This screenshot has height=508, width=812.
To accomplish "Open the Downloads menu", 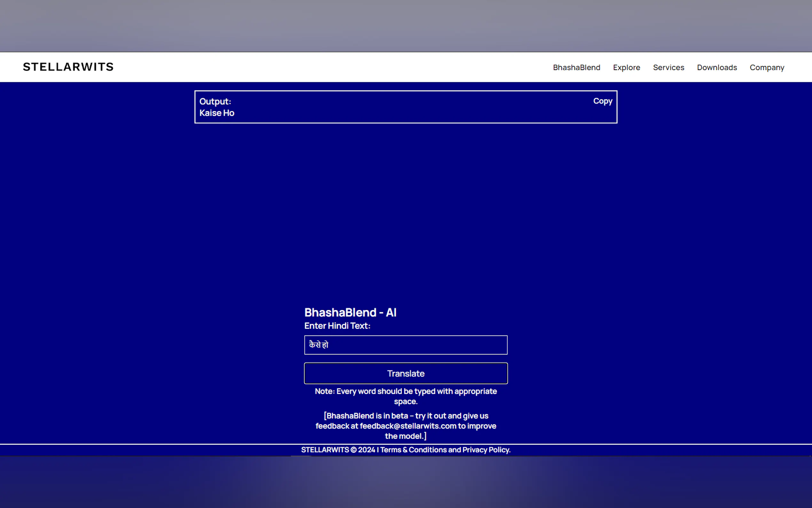I will (717, 67).
